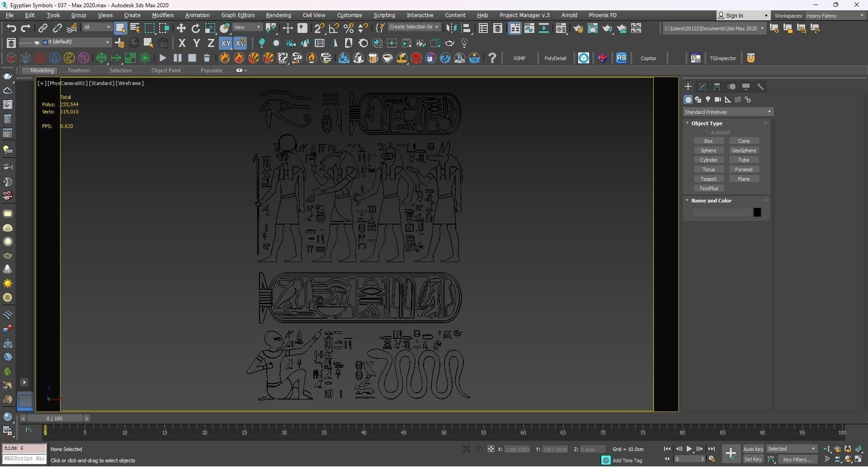
Task: Open the Create Selection Set dropdown
Action: pyautogui.click(x=414, y=27)
